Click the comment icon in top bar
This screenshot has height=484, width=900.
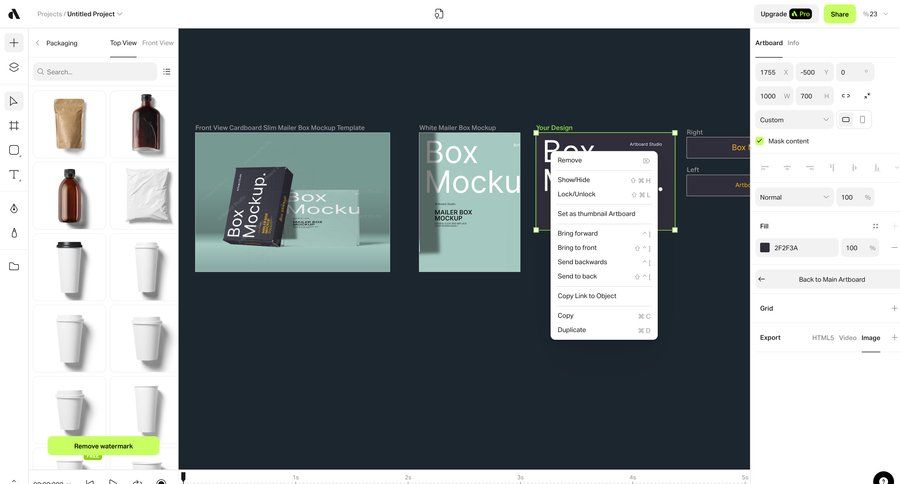(439, 14)
